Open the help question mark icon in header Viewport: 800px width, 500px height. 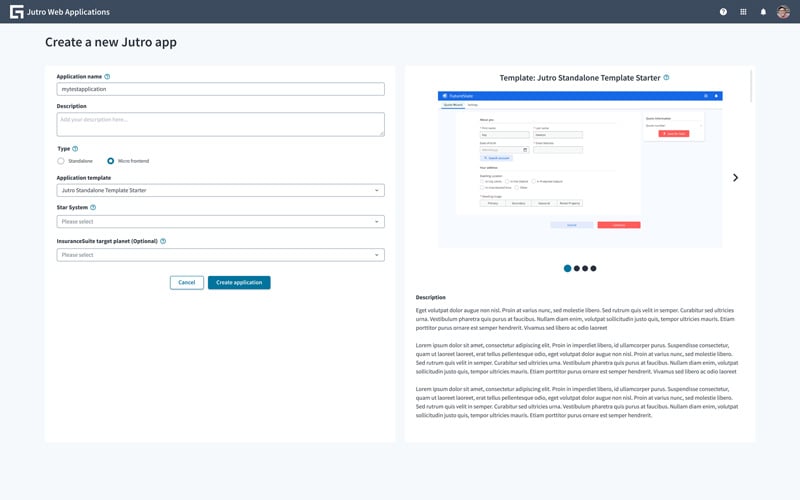point(723,12)
